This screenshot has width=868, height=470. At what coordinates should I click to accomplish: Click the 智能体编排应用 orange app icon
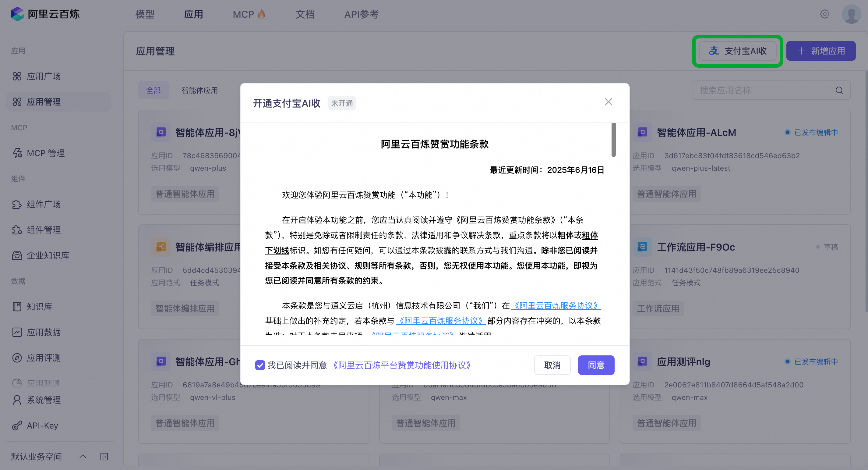161,247
